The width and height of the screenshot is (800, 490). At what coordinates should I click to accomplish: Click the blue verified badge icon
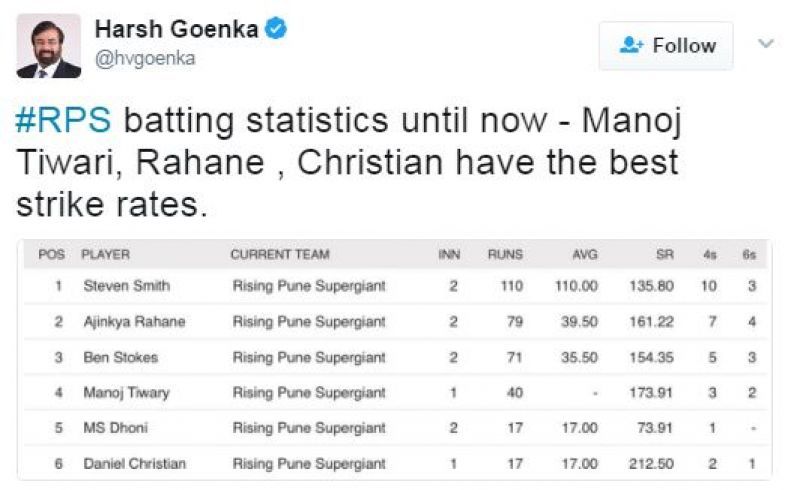click(276, 28)
